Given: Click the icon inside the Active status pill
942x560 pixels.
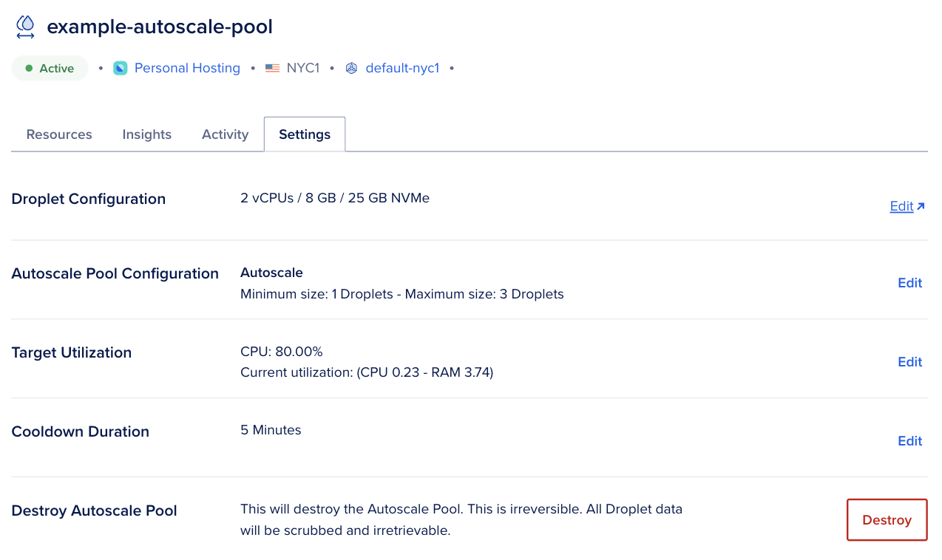Looking at the screenshot, I should pos(29,67).
